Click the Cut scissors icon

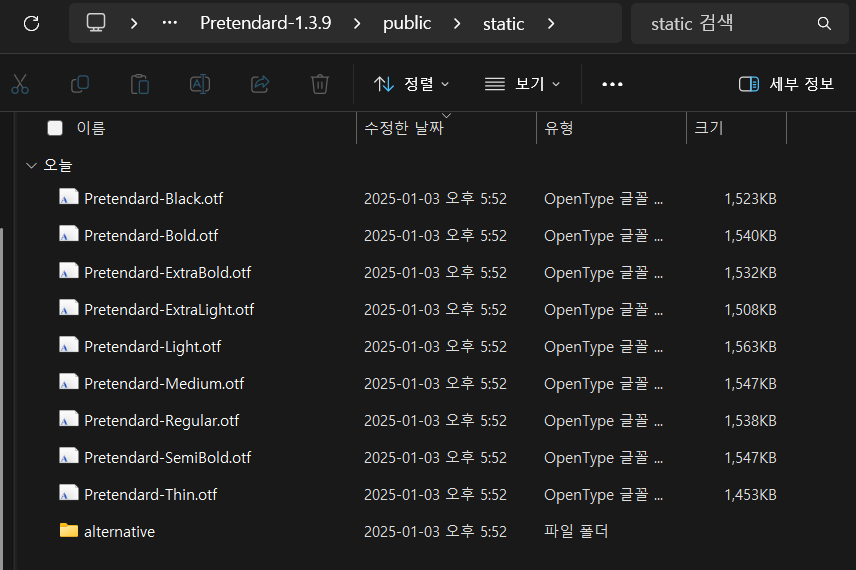coord(20,84)
